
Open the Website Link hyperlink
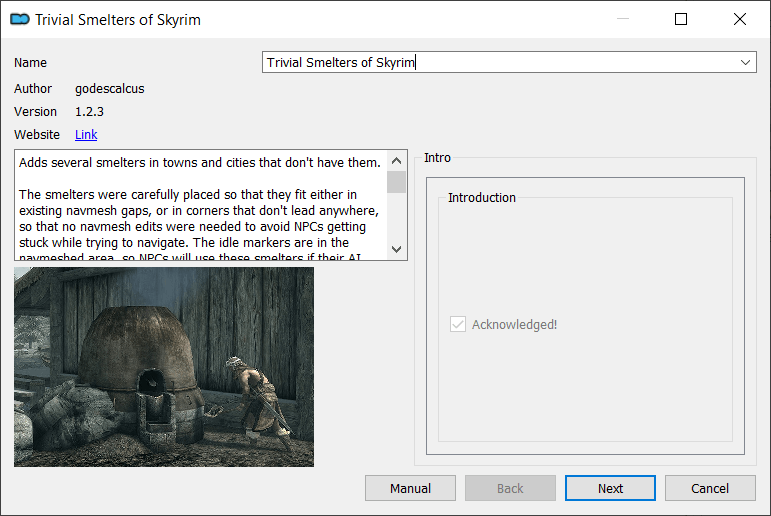(86, 135)
